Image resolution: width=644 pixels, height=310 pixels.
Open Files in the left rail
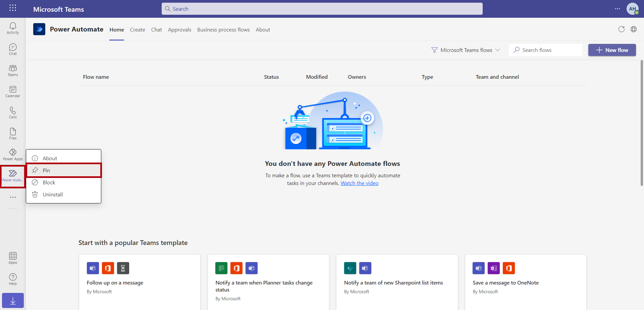pos(13,134)
